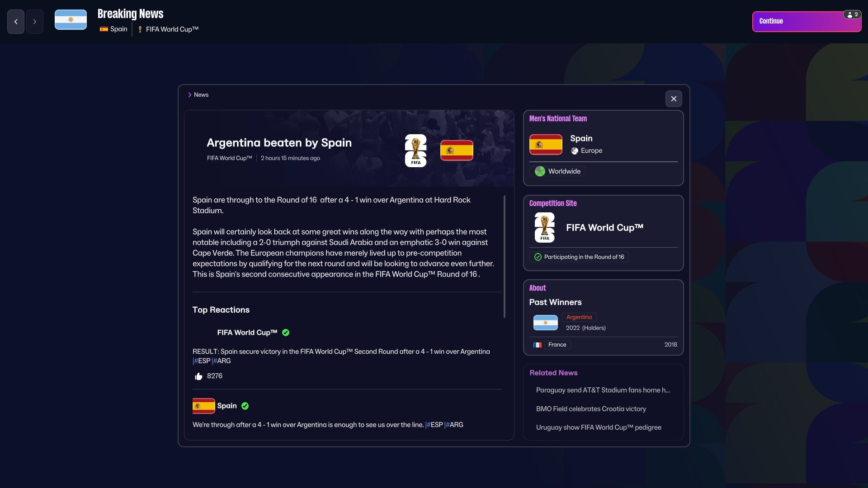Click the 2018 year in France row
The height and width of the screenshot is (488, 868).
(670, 345)
